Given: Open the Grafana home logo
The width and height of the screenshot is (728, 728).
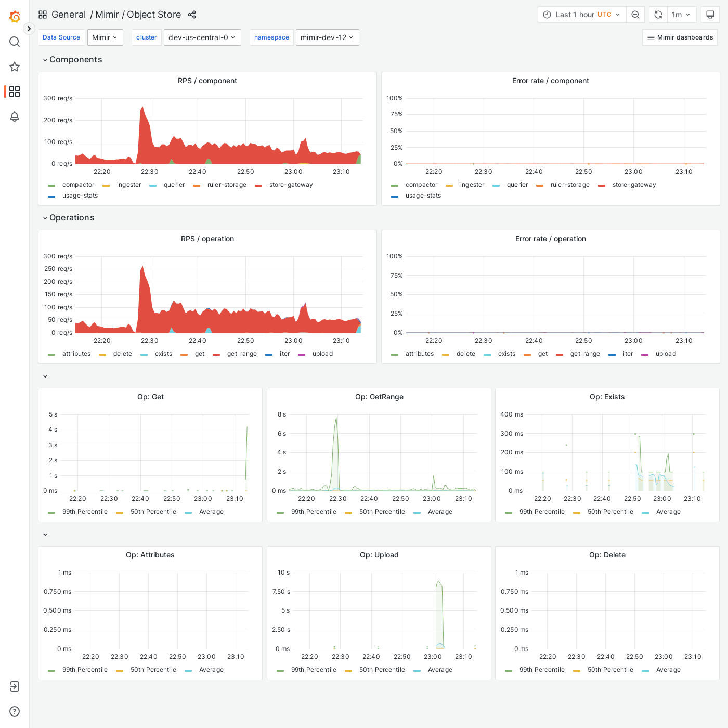Looking at the screenshot, I should [x=15, y=16].
